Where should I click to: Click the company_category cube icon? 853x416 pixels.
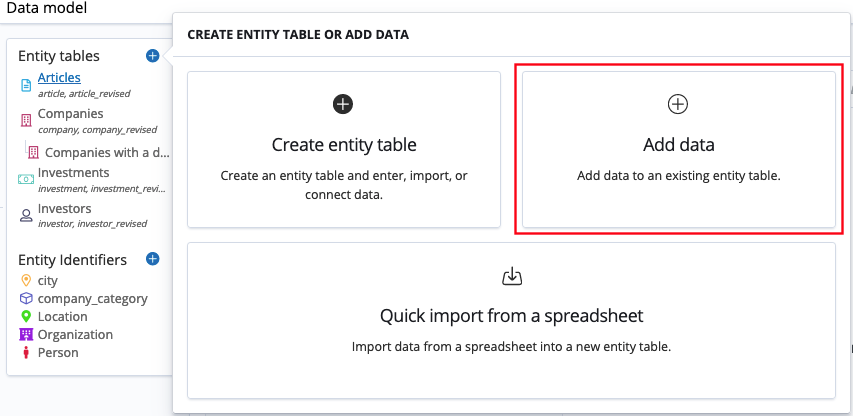tap(27, 299)
